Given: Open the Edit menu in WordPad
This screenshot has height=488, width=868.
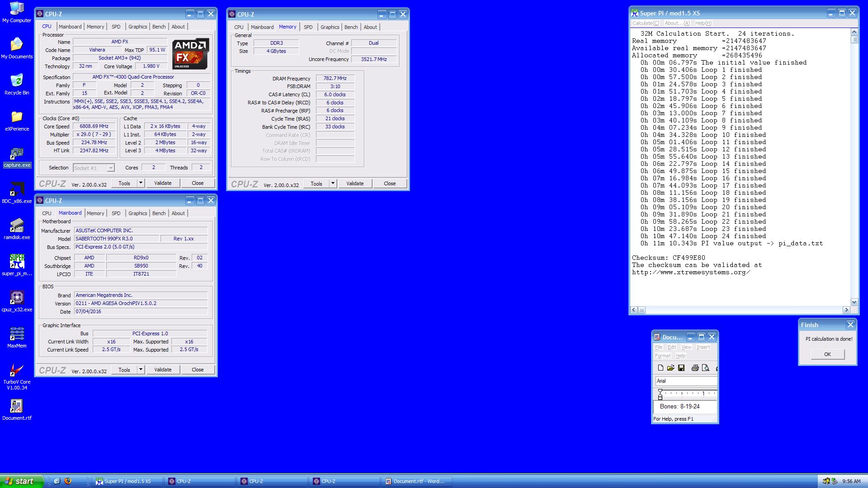Looking at the screenshot, I should [672, 347].
